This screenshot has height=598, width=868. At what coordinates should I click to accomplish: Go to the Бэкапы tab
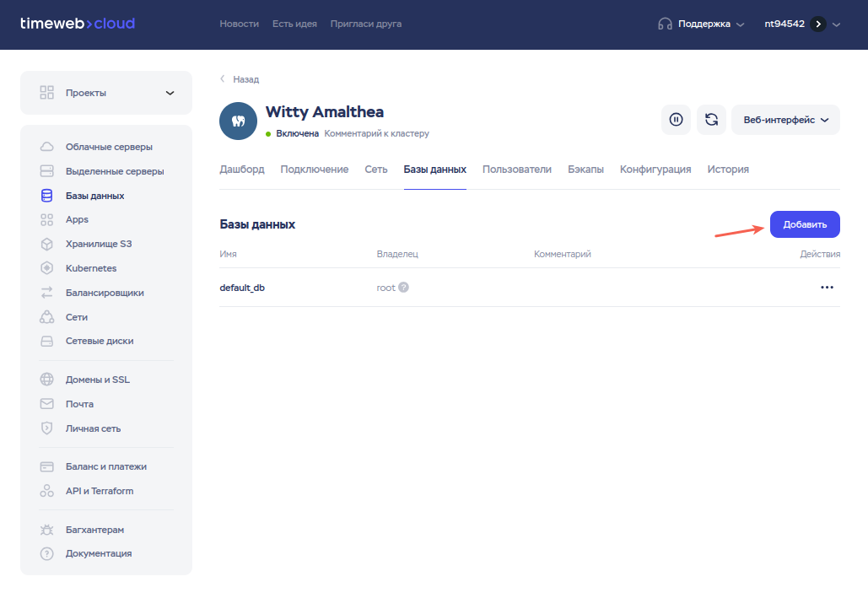point(585,170)
